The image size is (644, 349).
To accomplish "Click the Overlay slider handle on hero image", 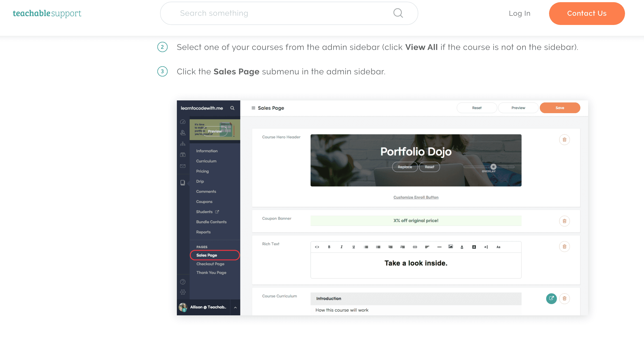I will [x=493, y=167].
